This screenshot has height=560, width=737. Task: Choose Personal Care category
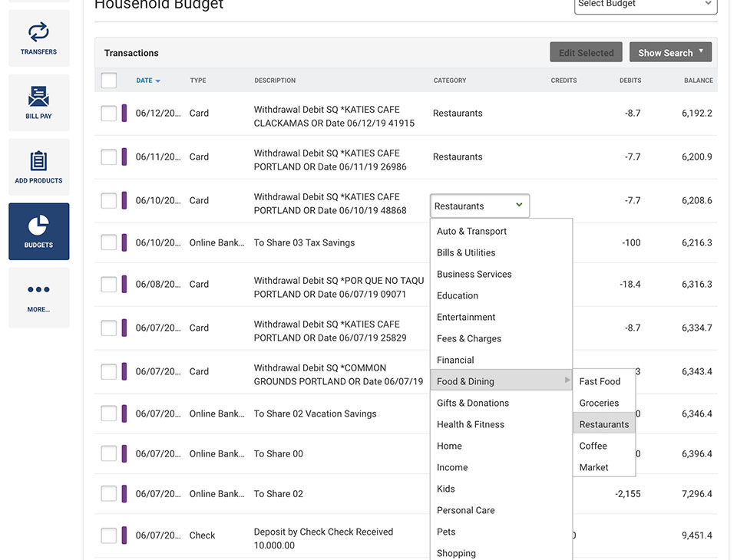[501, 511]
